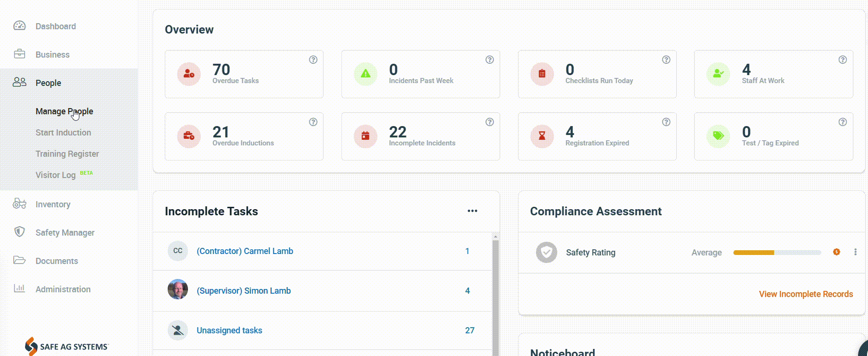This screenshot has height=356, width=868.
Task: Click the orange Safety Rating badge icon
Action: [x=836, y=252]
